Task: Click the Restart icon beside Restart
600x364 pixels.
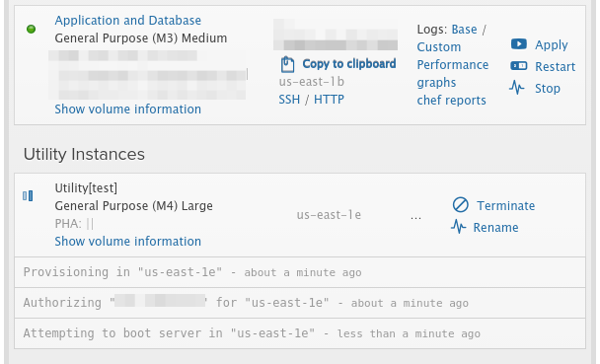Action: point(519,66)
